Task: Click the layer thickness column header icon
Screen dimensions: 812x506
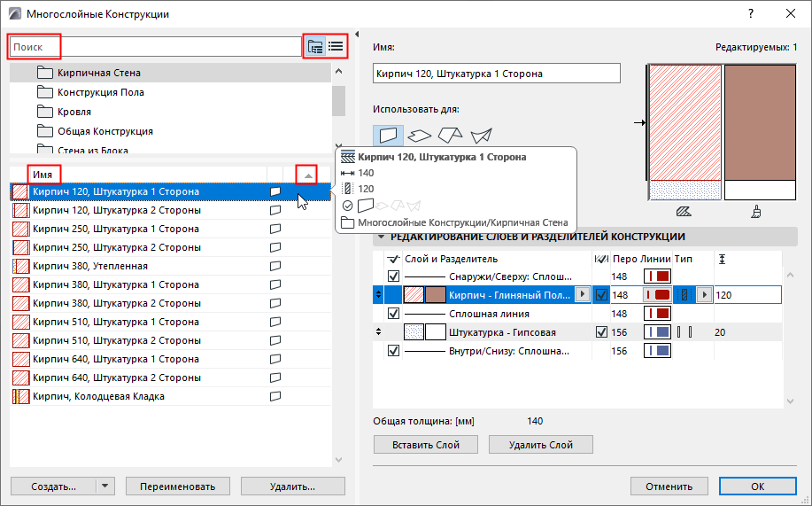Action: click(x=722, y=259)
